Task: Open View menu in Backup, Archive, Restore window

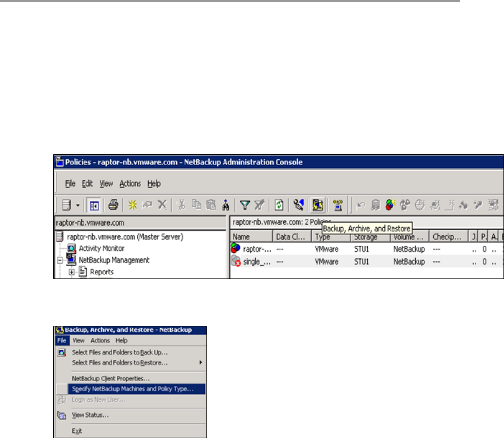Action: [x=79, y=341]
